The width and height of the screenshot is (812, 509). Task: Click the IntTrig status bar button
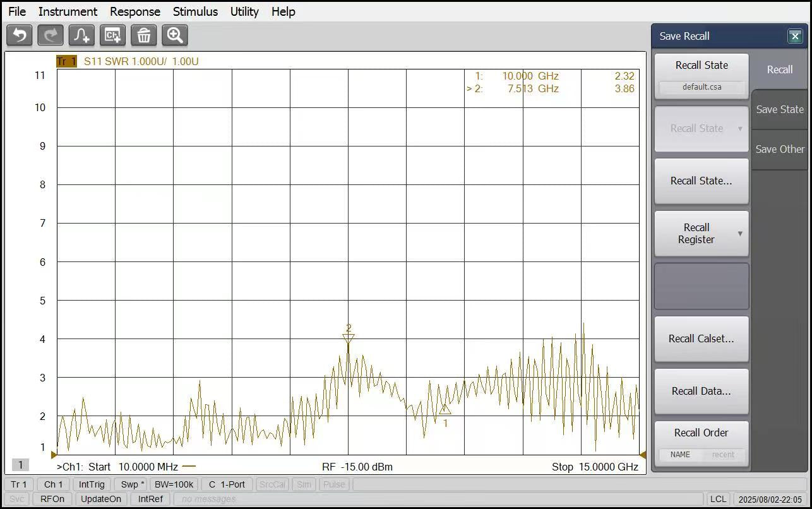click(92, 484)
